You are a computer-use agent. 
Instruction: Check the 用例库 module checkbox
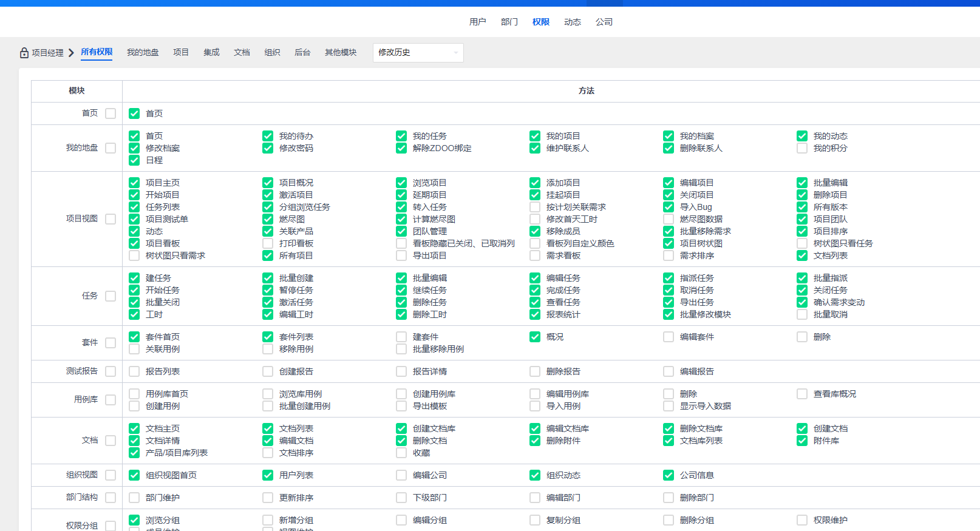(111, 400)
